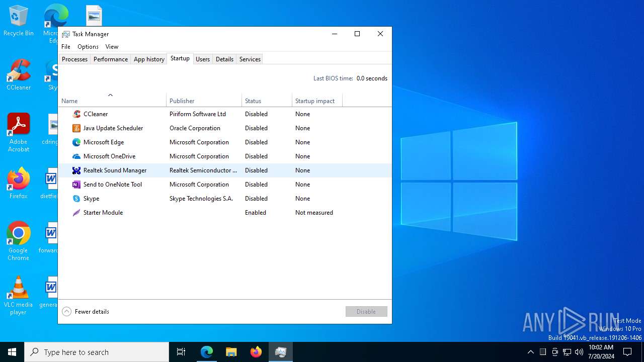This screenshot has height=362, width=644.
Task: Select the 'Java Update Scheduler' entry text
Action: click(113, 128)
